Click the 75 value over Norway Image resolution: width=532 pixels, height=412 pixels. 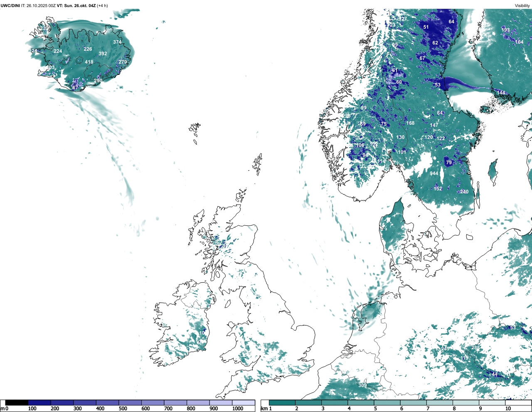384,124
